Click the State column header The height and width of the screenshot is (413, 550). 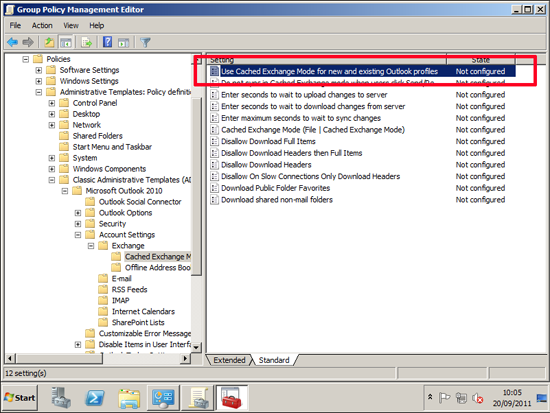[481, 60]
